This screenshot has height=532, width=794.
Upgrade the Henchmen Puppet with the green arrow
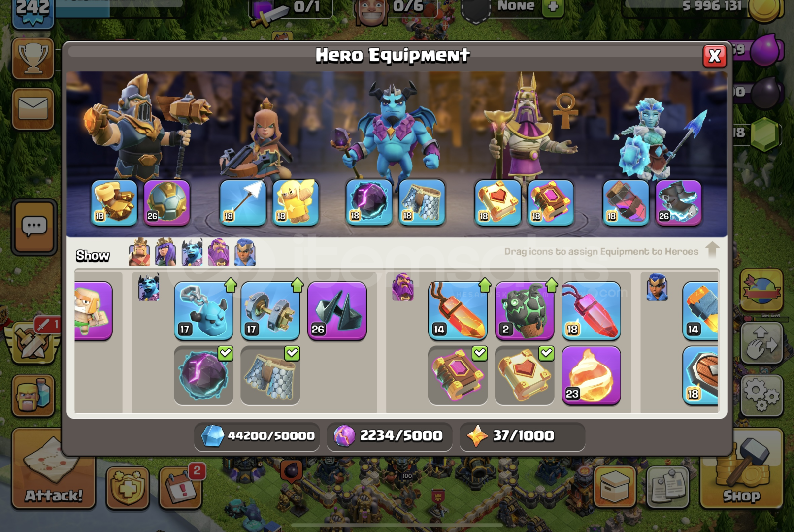231,285
